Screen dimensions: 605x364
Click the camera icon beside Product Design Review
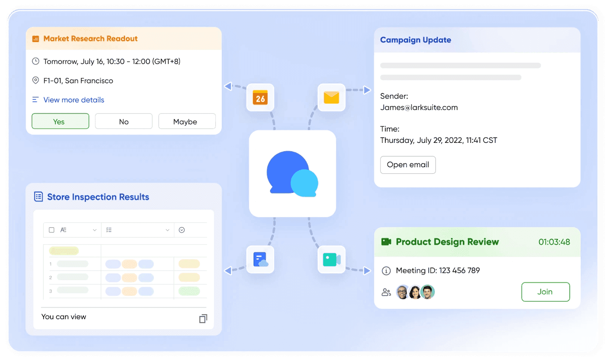(386, 242)
